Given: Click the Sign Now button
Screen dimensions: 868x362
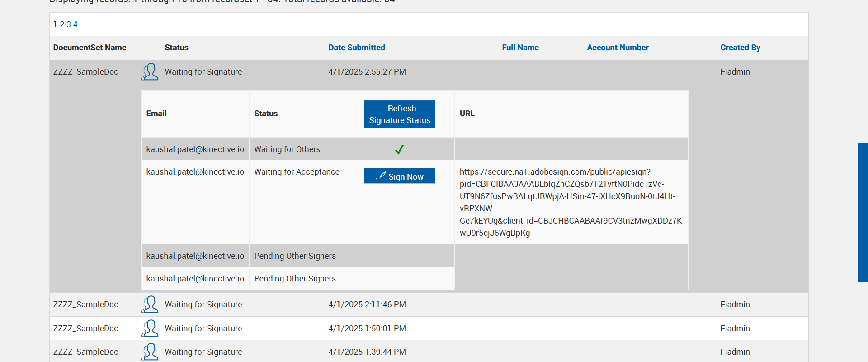Looking at the screenshot, I should pos(399,176).
